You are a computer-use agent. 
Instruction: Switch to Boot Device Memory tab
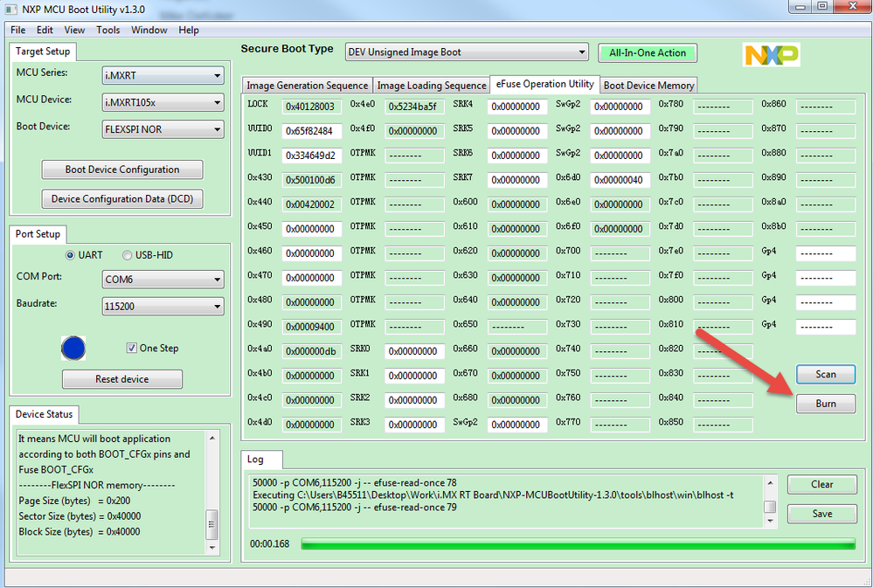coord(648,86)
